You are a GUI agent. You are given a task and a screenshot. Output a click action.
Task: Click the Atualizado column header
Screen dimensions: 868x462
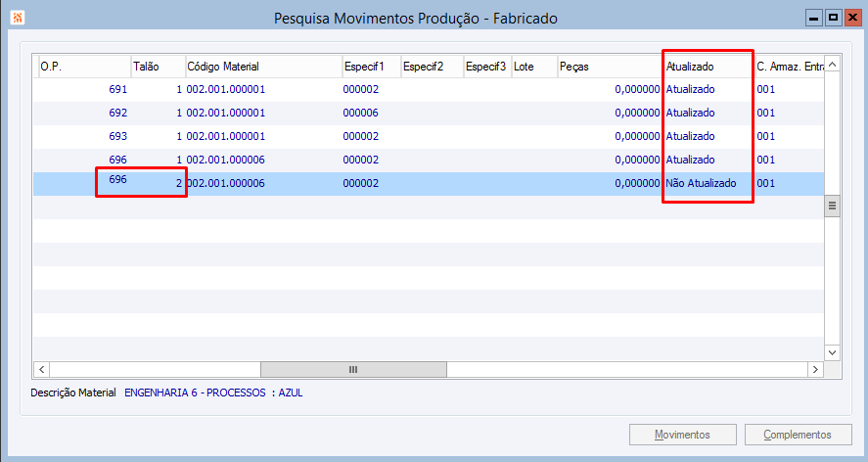[708, 67]
